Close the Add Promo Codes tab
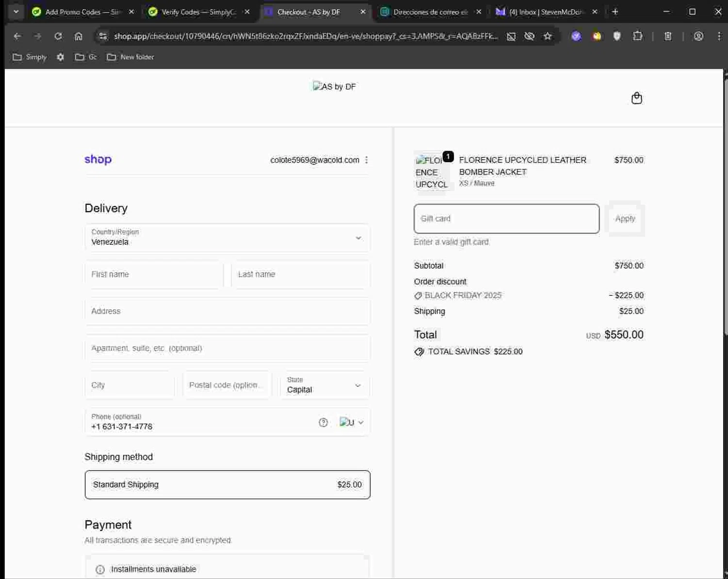Image resolution: width=728 pixels, height=579 pixels. [131, 12]
